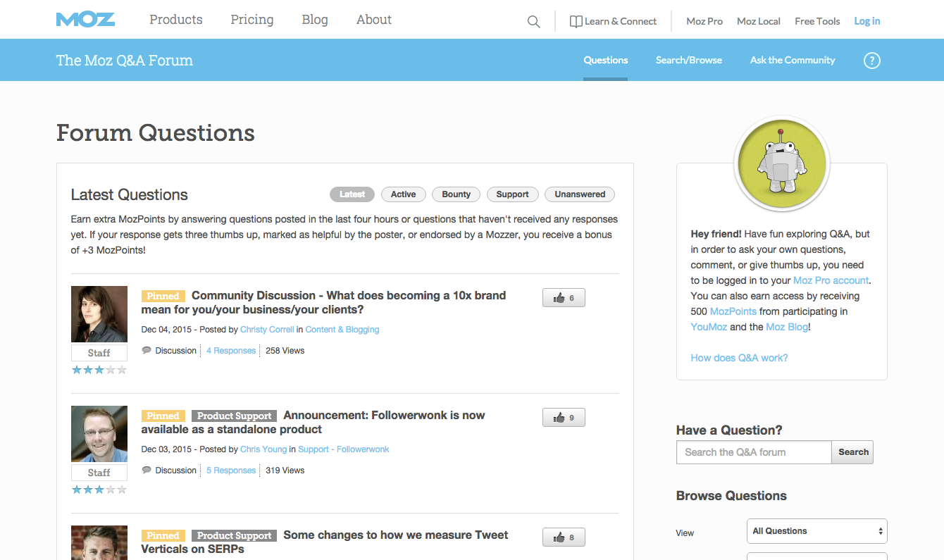
Task: Click Product Support tag on Followerwonk post
Action: (234, 416)
